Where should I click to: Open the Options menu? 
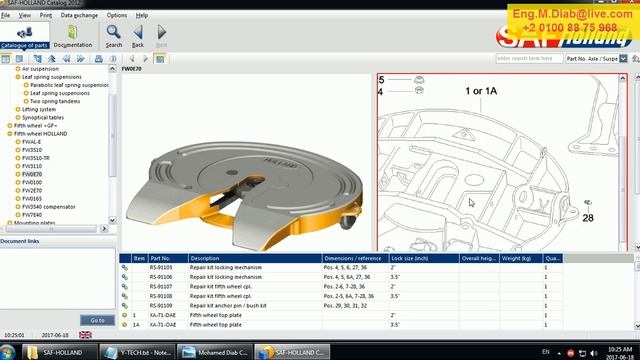coord(117,15)
